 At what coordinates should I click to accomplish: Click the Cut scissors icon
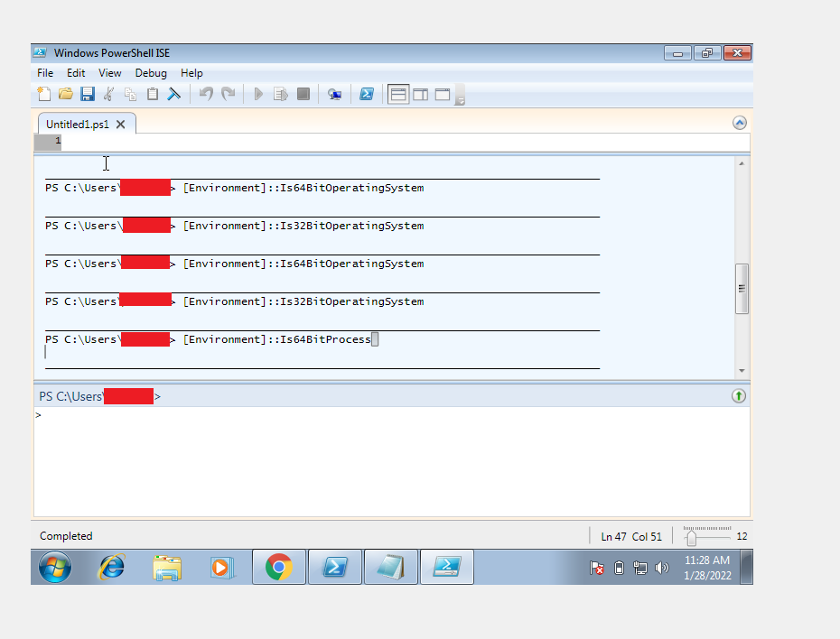[108, 94]
